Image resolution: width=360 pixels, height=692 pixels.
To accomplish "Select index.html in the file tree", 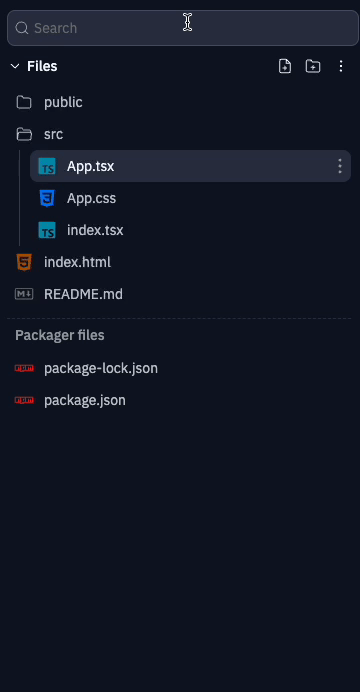I will coord(179,262).
